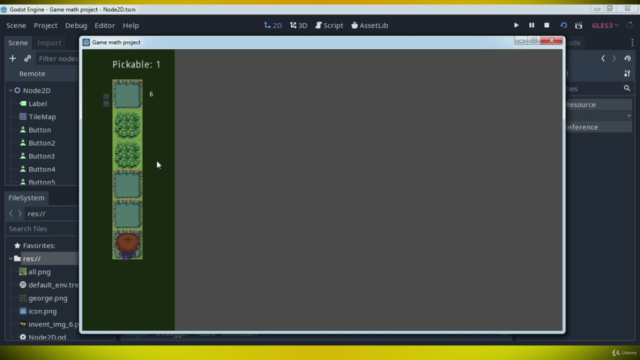
Task: Go to previous object in Inspector history
Action: click(x=602, y=58)
